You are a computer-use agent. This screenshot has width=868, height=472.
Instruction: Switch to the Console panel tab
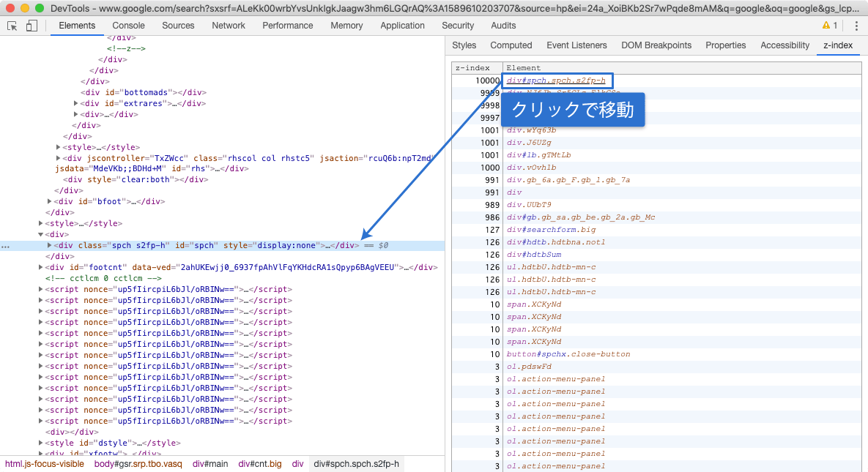point(128,26)
